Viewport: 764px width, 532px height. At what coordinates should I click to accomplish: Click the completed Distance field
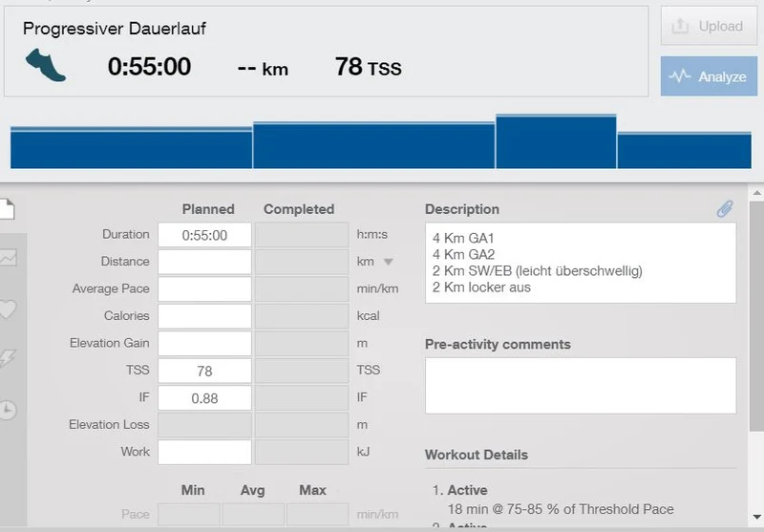(302, 262)
